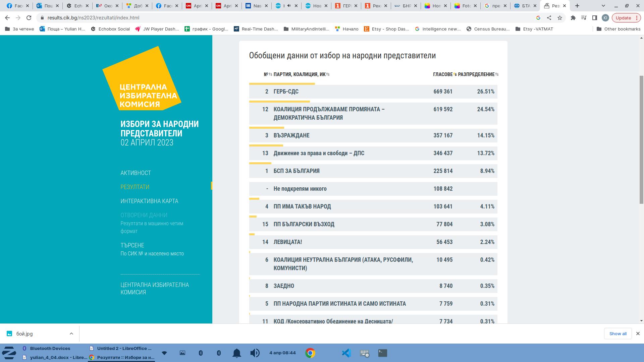Click the browser Back arrow
This screenshot has height=362, width=644.
point(7,18)
